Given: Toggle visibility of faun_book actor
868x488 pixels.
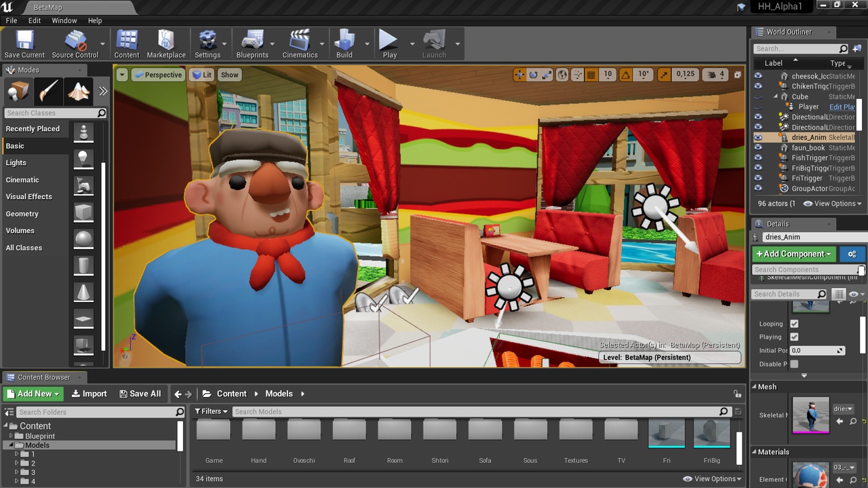Looking at the screenshot, I should (758, 147).
